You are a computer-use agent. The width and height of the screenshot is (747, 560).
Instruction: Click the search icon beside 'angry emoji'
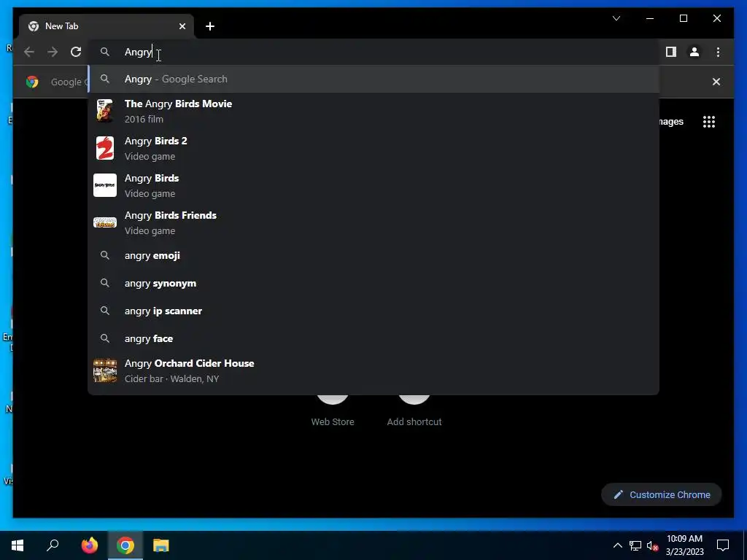point(105,256)
